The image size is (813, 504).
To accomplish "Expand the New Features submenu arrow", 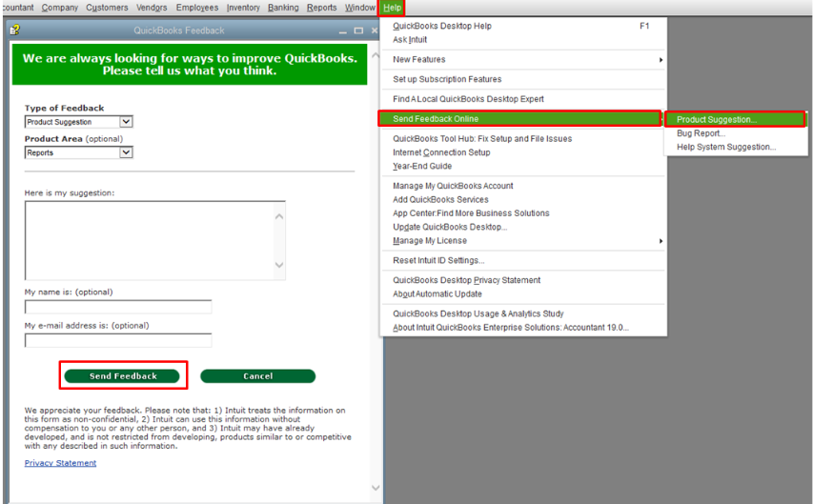I will point(661,60).
